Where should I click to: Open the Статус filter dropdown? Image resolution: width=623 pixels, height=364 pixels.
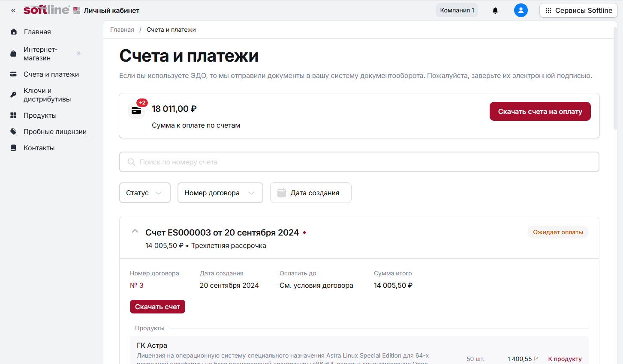144,193
